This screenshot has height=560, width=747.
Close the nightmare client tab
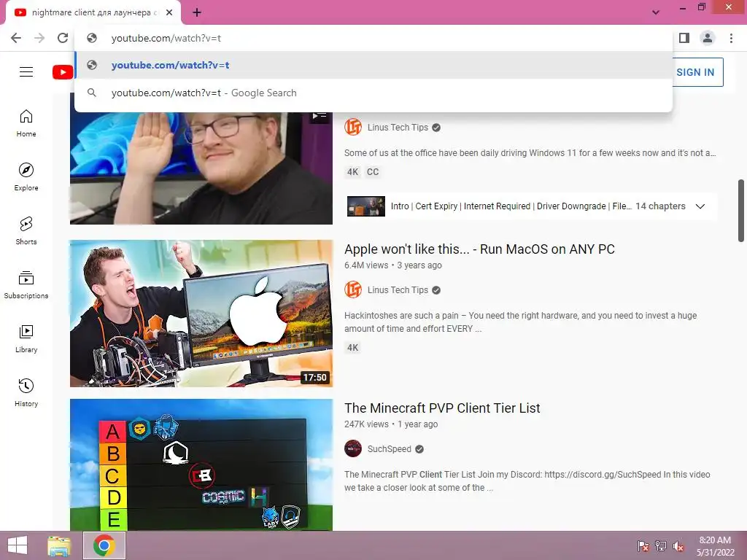pyautogui.click(x=169, y=13)
